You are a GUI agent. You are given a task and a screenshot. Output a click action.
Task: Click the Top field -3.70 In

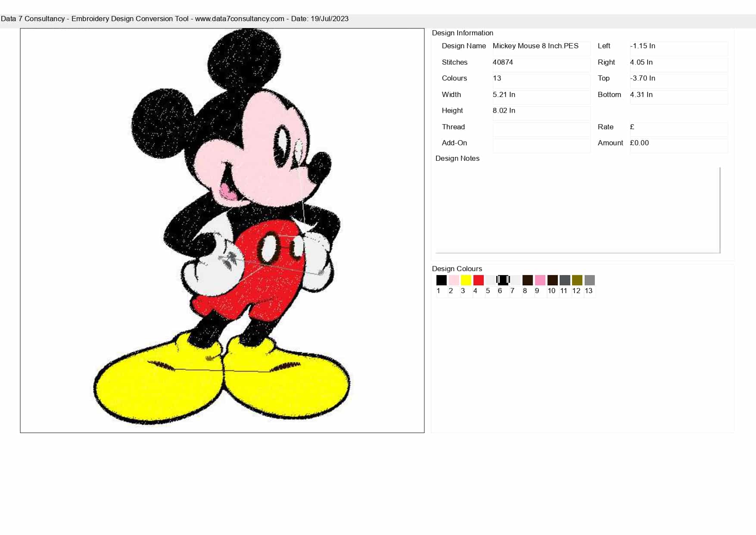679,81
